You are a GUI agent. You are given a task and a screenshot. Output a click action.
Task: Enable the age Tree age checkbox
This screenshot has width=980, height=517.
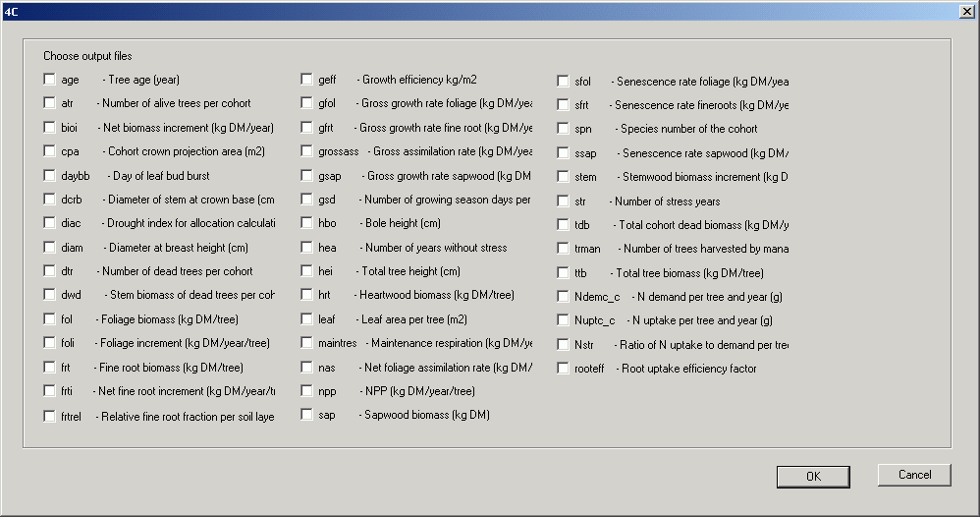(x=50, y=80)
